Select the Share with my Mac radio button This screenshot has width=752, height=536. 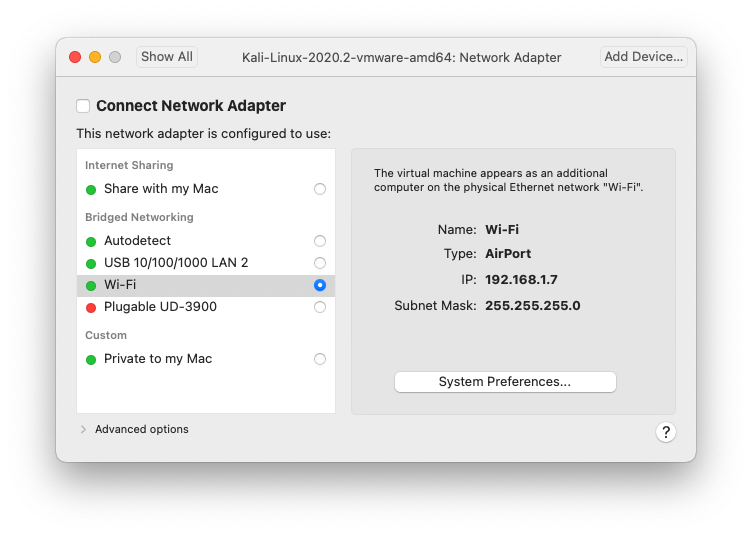(x=320, y=189)
